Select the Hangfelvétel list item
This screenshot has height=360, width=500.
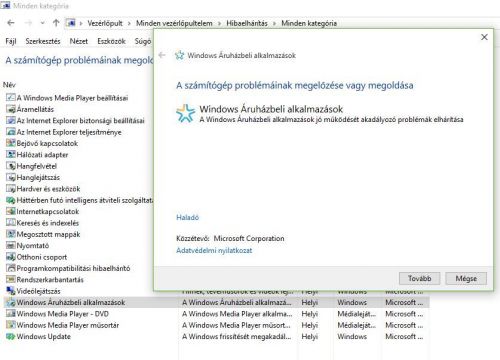coord(37,166)
